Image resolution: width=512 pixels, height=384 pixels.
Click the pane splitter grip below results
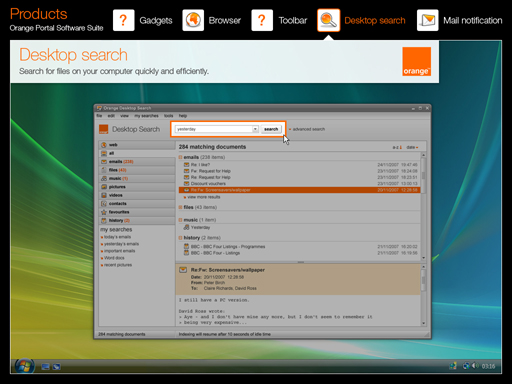[x=301, y=262]
